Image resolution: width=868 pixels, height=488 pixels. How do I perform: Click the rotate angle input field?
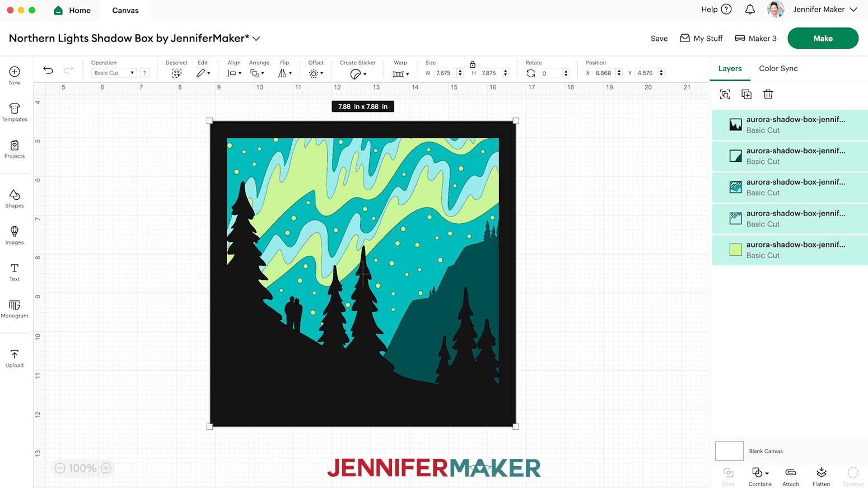click(551, 73)
